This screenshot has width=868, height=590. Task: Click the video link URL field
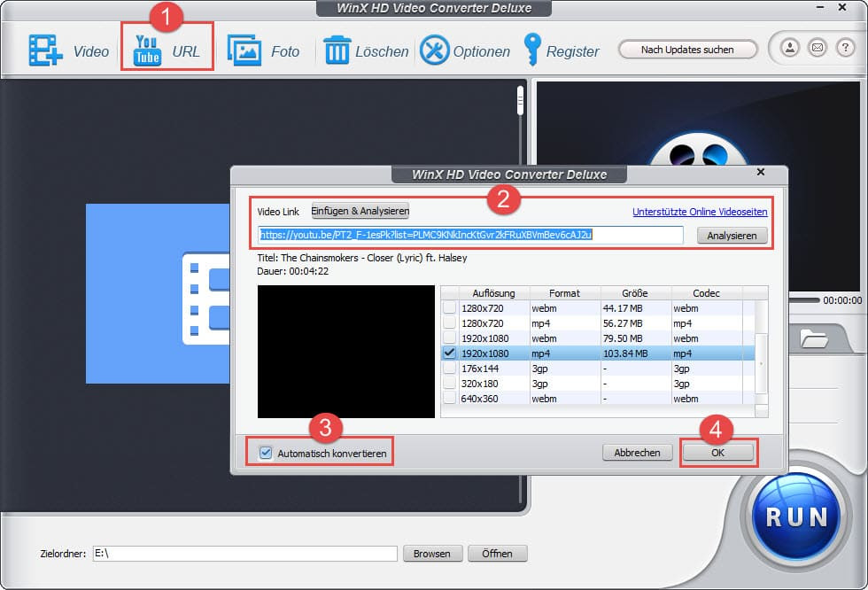coord(470,235)
